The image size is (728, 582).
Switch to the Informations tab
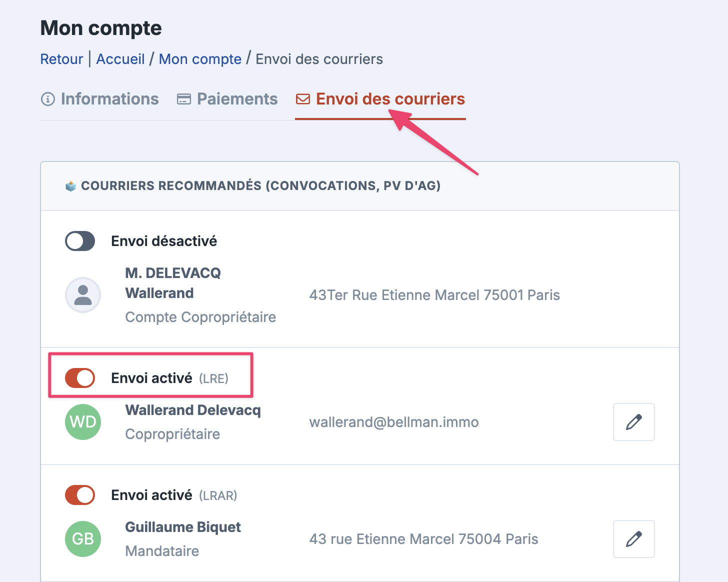[x=109, y=99]
